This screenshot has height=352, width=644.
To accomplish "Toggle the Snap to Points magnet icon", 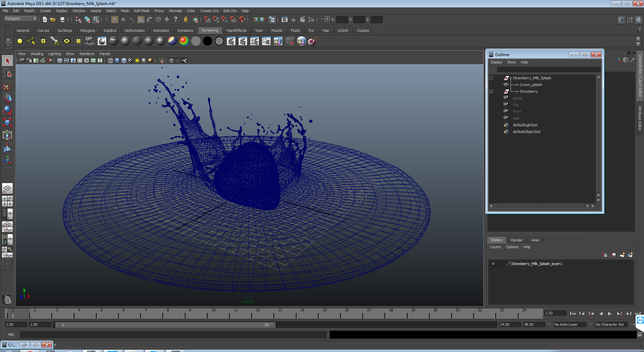I will (225, 19).
